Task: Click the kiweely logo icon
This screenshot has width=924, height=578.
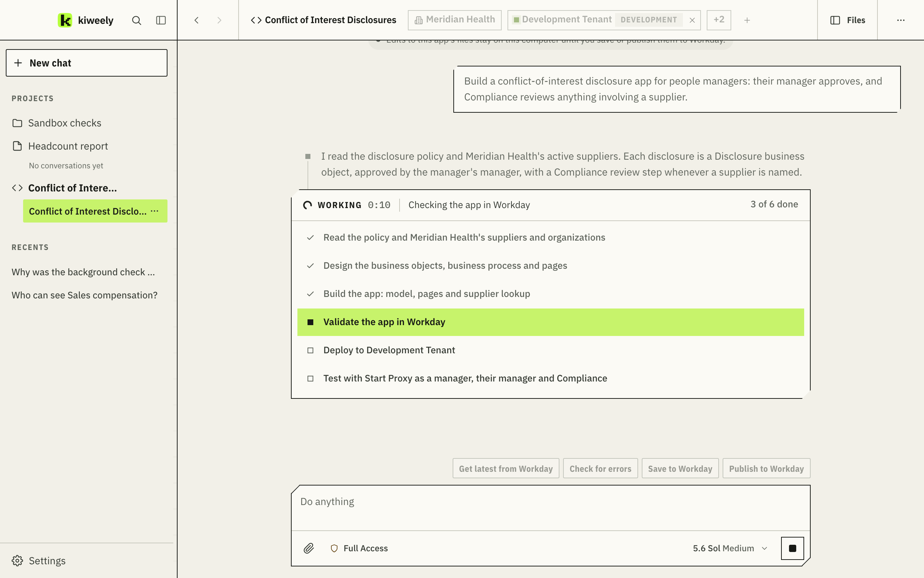Action: [x=65, y=20]
